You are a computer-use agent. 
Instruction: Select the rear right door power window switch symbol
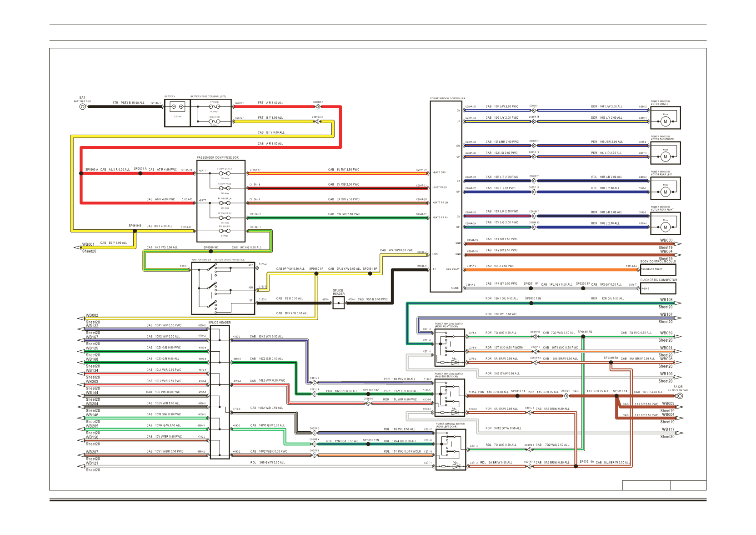[450, 347]
